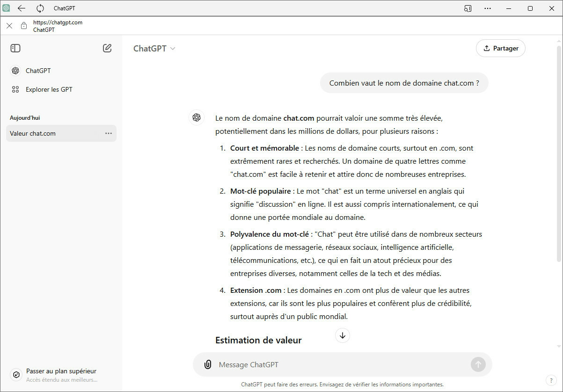Toggle the sidebar collapse icon

pyautogui.click(x=15, y=48)
